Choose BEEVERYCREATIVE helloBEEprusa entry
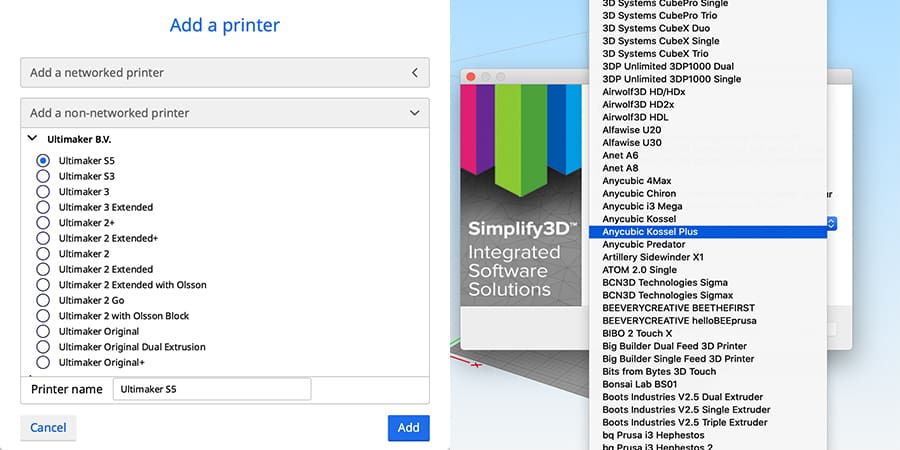 pos(708,320)
